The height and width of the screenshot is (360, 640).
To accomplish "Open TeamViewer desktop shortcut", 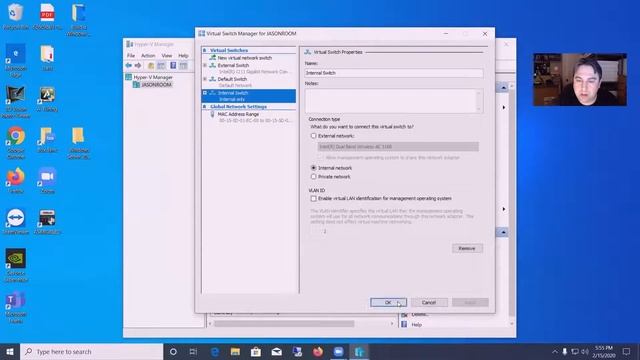I will 16,222.
